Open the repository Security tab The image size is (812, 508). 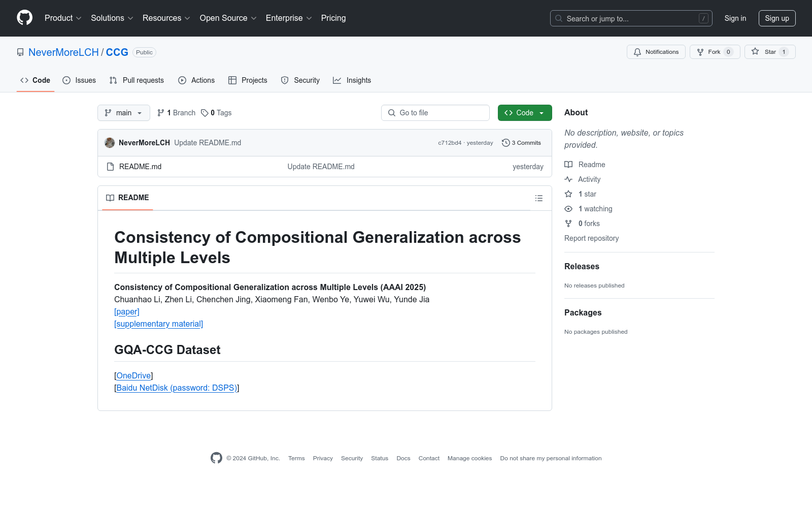click(300, 80)
